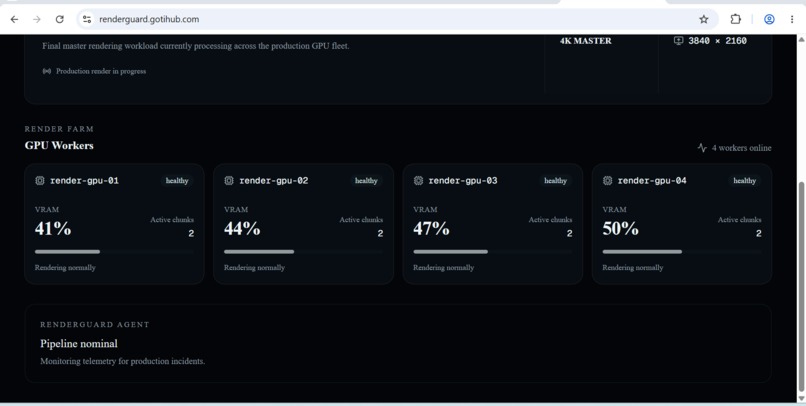The width and height of the screenshot is (806, 406).
Task: Click Monitoring telemetry for production incidents text
Action: (122, 361)
